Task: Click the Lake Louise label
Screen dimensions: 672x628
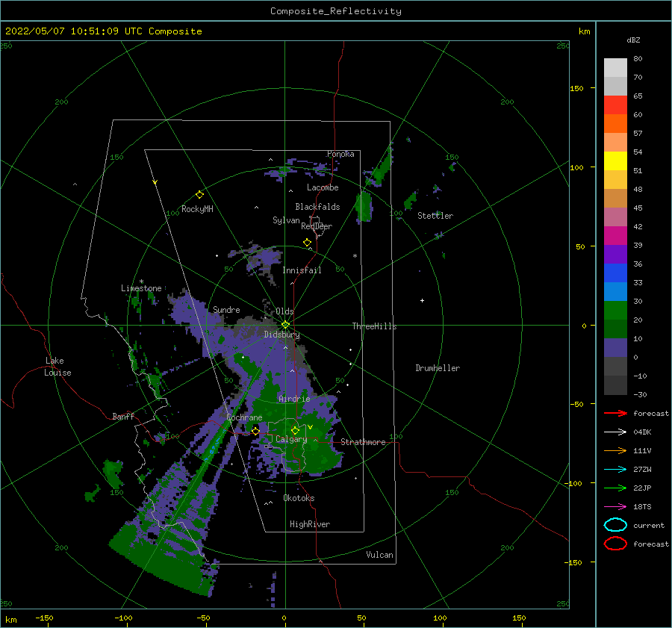Action: point(57,367)
